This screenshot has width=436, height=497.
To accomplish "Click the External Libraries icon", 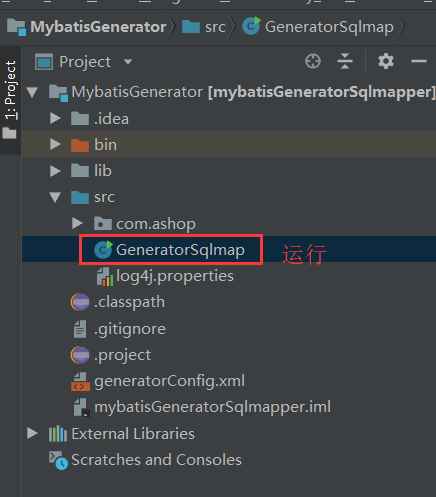I will tap(58, 434).
